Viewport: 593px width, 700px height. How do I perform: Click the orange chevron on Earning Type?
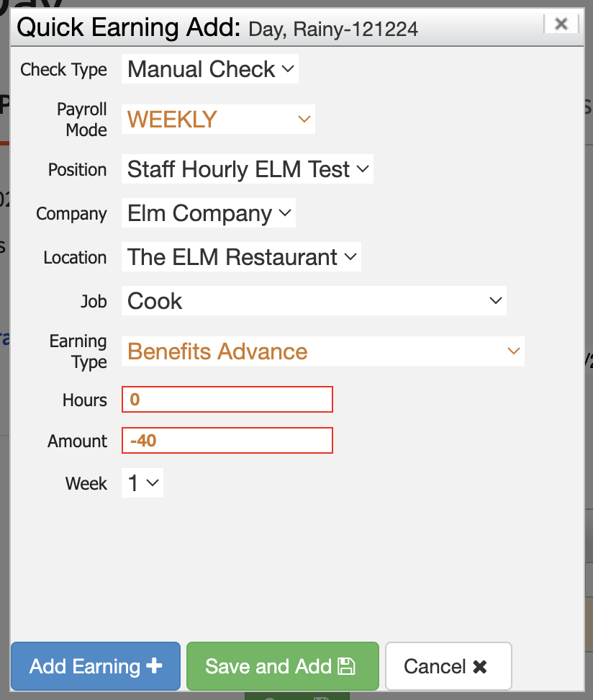(x=513, y=351)
